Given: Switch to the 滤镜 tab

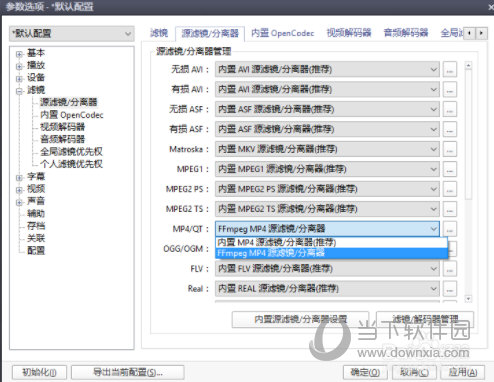Looking at the screenshot, I should (x=159, y=33).
